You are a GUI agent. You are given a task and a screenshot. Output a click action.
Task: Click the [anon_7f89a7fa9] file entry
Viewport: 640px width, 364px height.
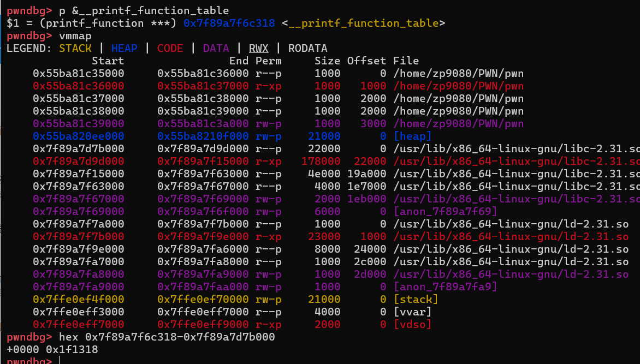(445, 287)
